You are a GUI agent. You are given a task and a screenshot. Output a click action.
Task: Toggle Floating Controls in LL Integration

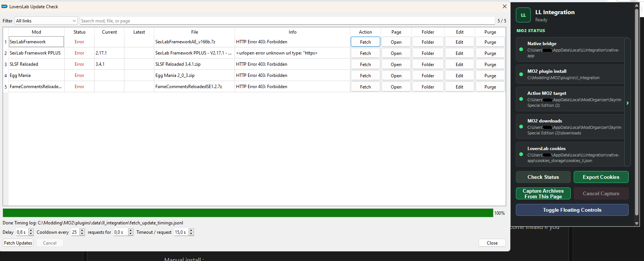click(x=572, y=210)
